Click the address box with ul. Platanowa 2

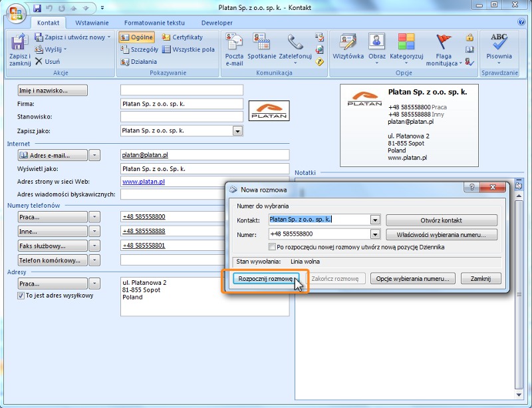click(205, 297)
